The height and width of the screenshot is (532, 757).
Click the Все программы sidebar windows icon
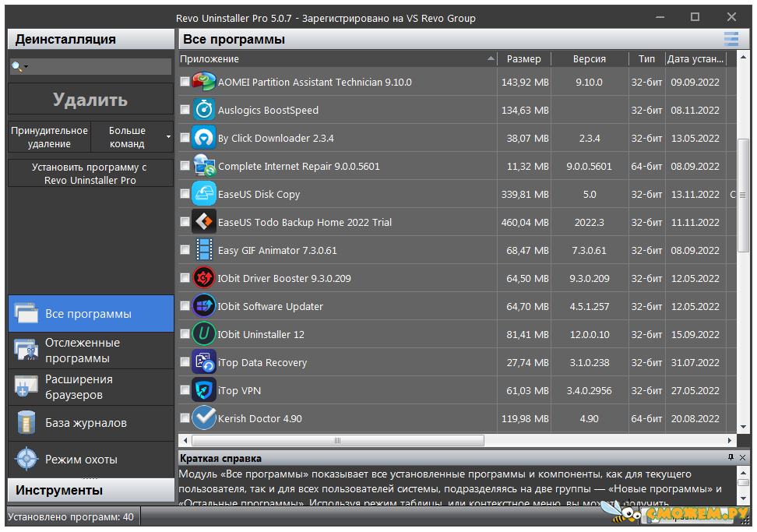click(x=26, y=313)
